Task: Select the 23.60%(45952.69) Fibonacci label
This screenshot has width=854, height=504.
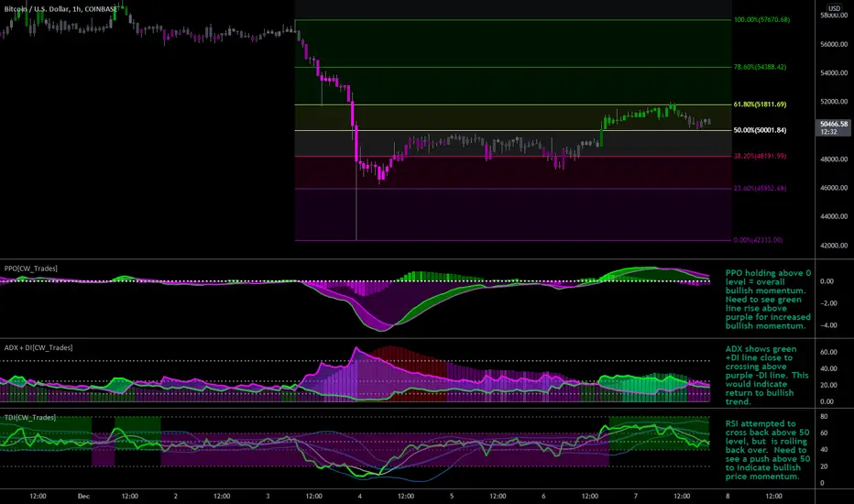Action: coord(760,189)
